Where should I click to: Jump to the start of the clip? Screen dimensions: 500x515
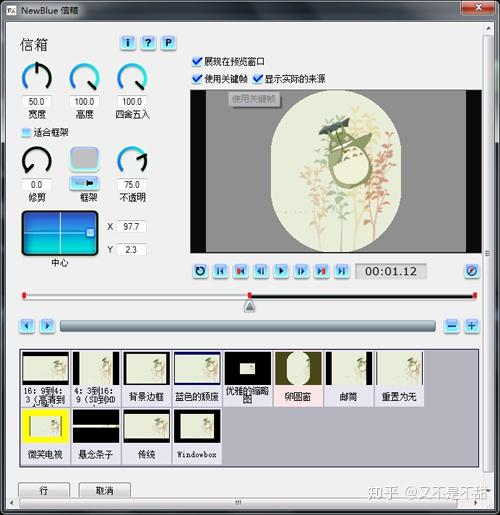pyautogui.click(x=220, y=271)
